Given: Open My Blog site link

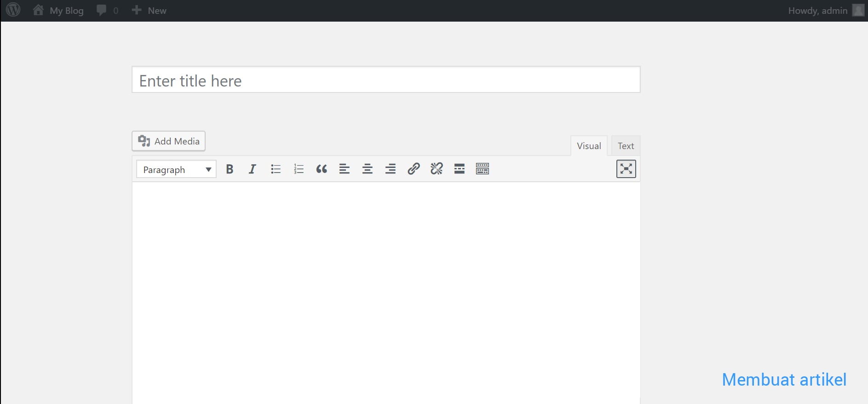Looking at the screenshot, I should pyautogui.click(x=58, y=10).
